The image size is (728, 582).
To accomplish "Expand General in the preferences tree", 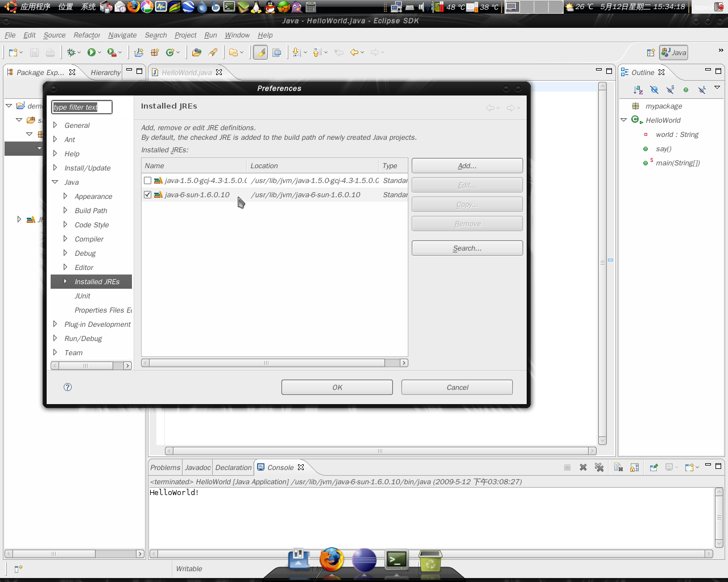I will pos(55,125).
